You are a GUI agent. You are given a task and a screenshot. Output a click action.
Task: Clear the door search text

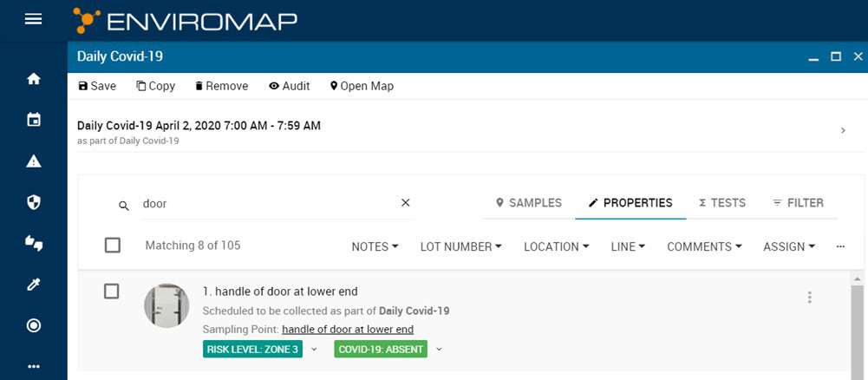click(x=405, y=203)
